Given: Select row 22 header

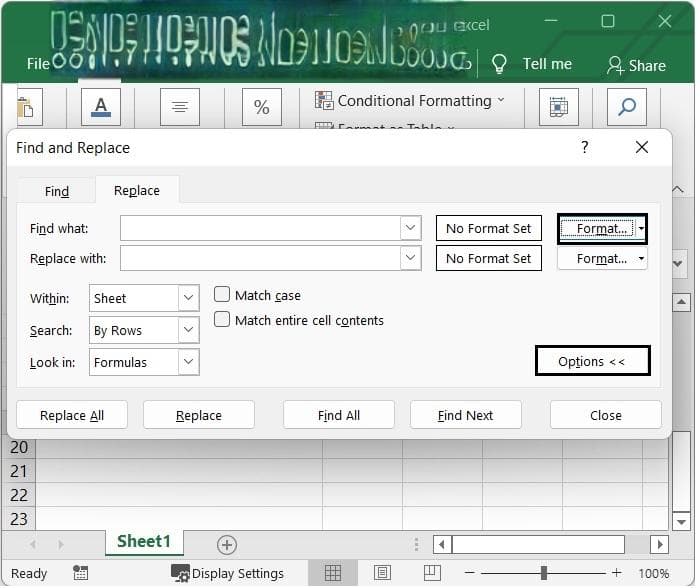Looking at the screenshot, I should (x=19, y=495).
